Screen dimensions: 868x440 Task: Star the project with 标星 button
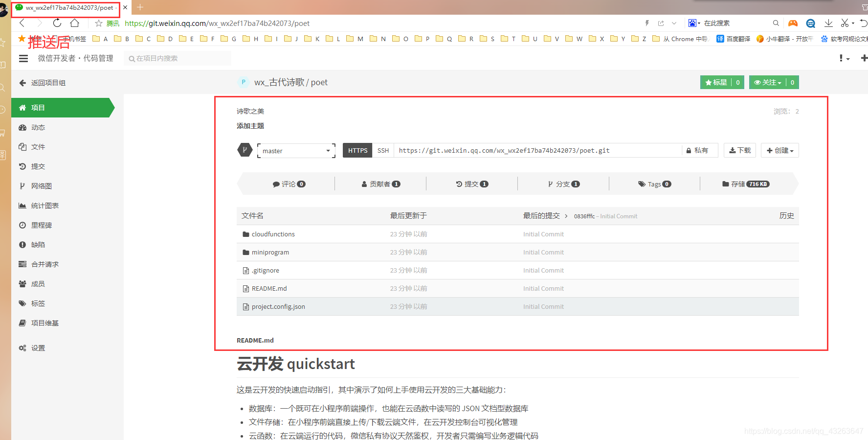click(716, 82)
